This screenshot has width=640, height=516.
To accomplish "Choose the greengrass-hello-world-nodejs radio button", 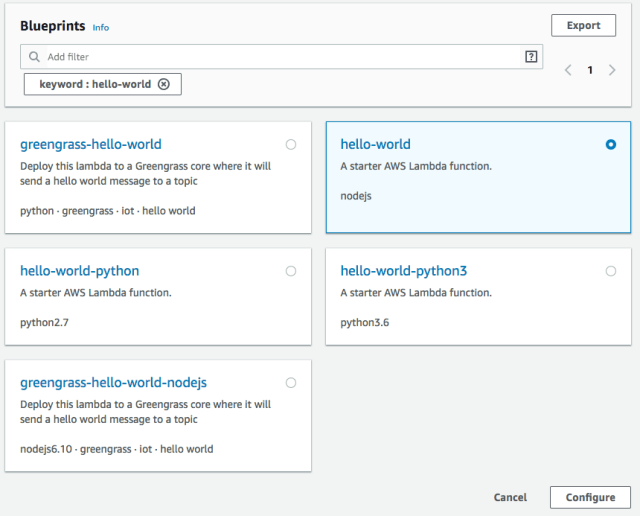I will (x=291, y=383).
